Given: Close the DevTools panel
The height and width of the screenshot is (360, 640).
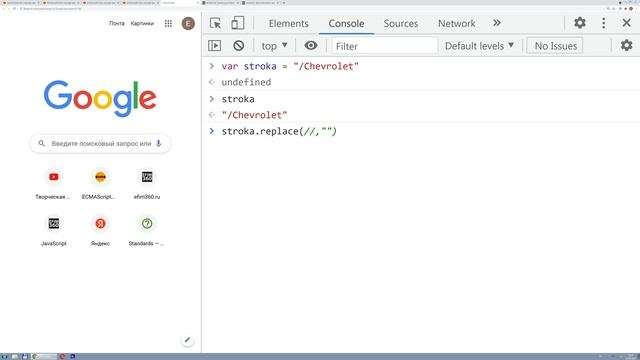Looking at the screenshot, I should (x=627, y=23).
